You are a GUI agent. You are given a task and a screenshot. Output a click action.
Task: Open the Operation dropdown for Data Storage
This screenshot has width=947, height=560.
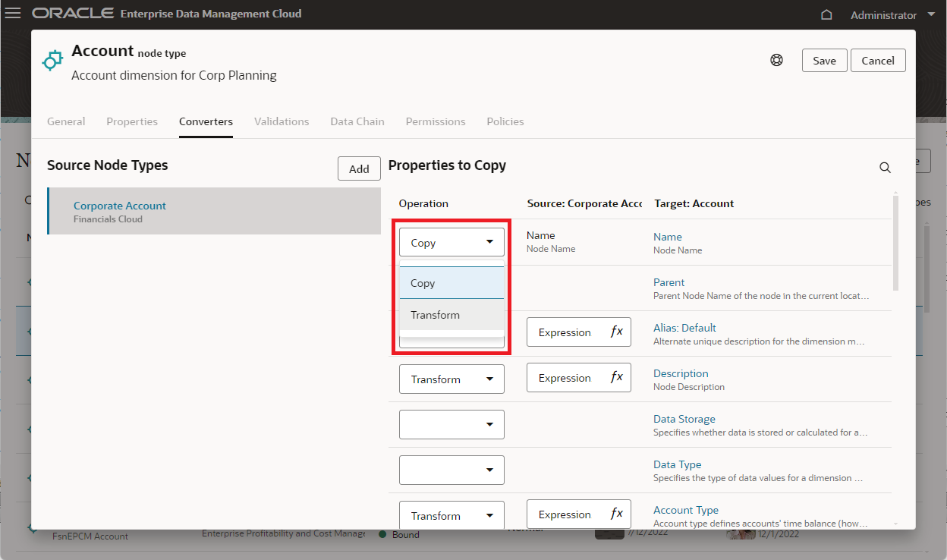coord(451,424)
